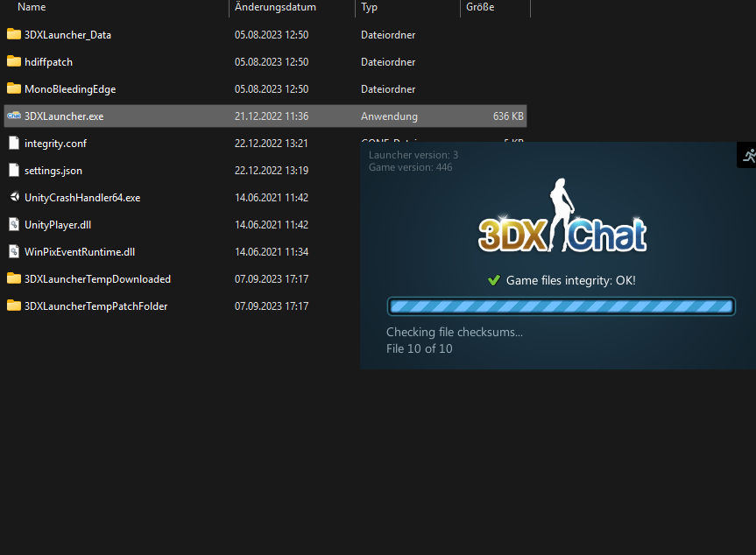Select the MonoBleedingEdge folder icon
Screen dimensions: 756x555
[x=14, y=88]
